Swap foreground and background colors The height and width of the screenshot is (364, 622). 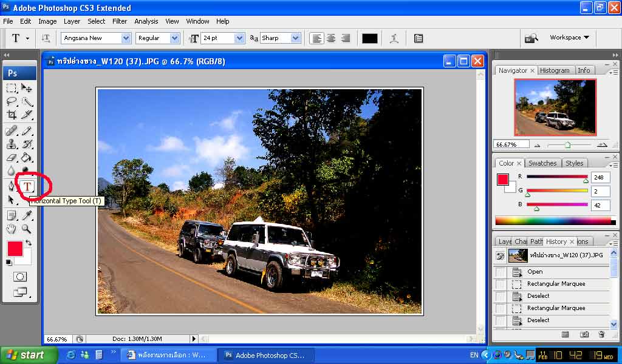(x=29, y=243)
